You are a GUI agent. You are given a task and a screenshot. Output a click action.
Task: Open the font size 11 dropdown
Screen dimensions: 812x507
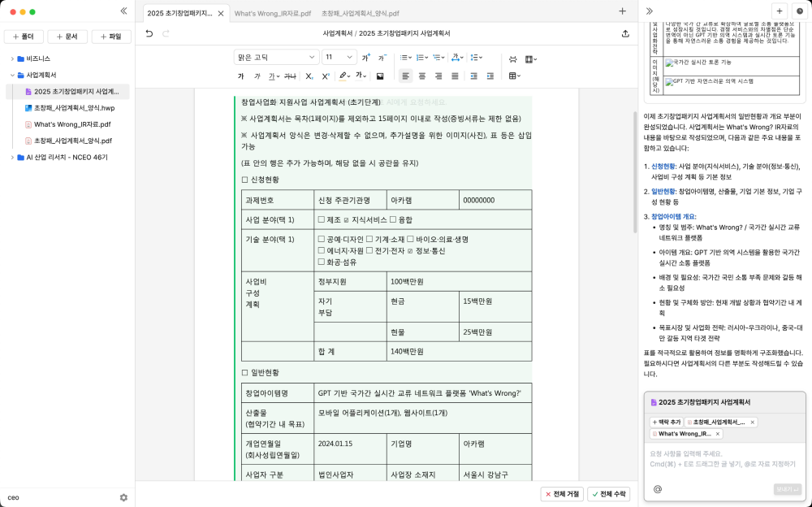339,57
